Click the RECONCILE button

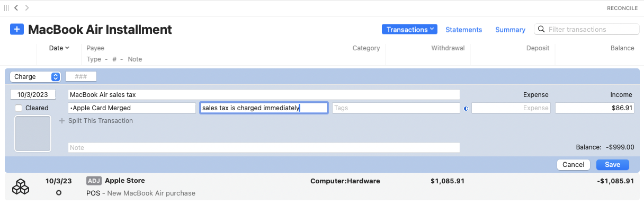click(622, 8)
